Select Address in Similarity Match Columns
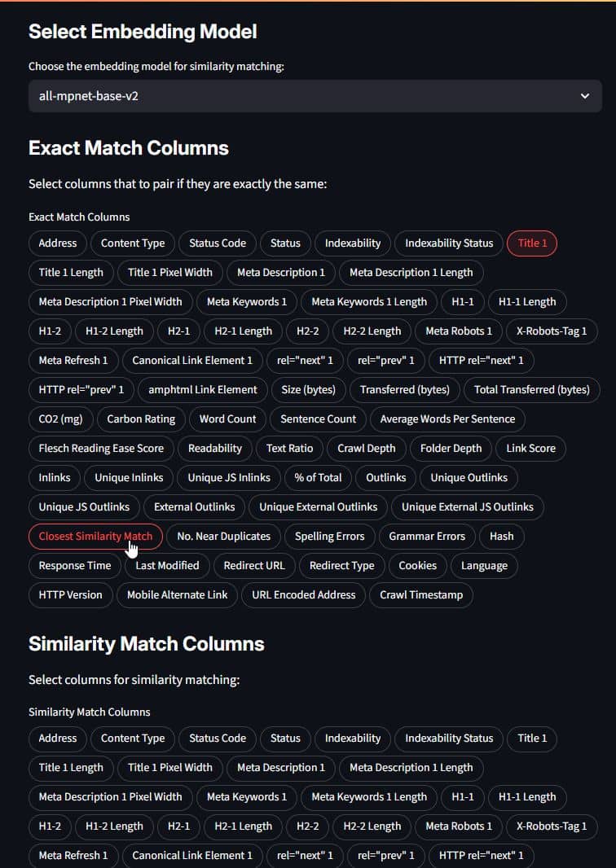 [58, 739]
